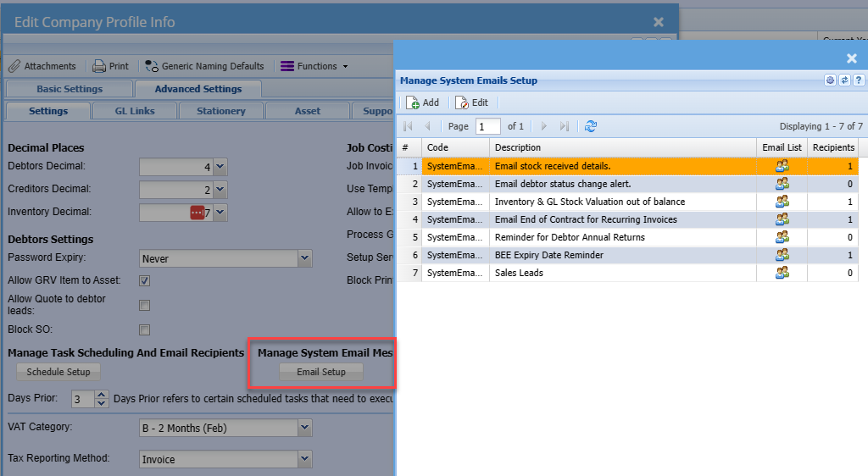Image resolution: width=868 pixels, height=476 pixels.
Task: Open the GL Links tab
Action: (135, 111)
